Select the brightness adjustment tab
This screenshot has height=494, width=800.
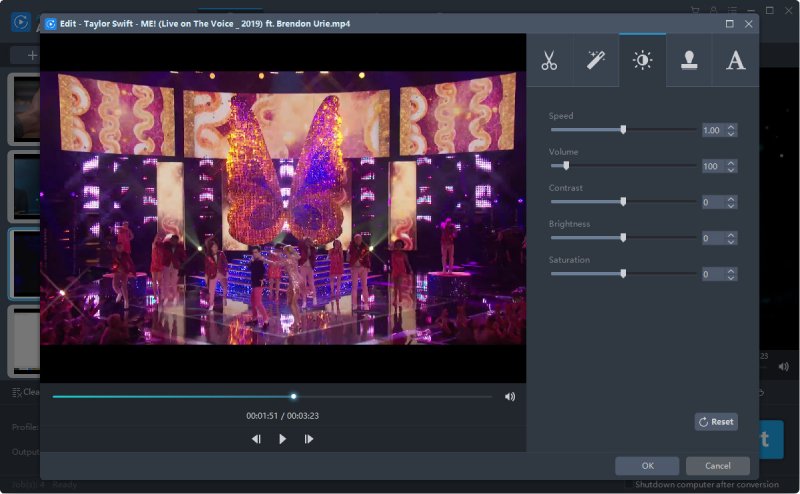pos(642,60)
